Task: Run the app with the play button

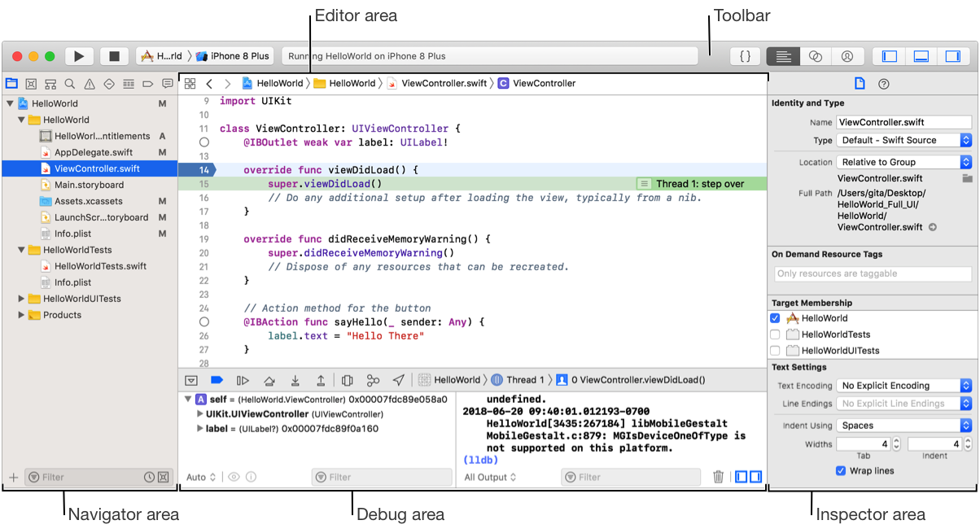Action: pos(79,56)
